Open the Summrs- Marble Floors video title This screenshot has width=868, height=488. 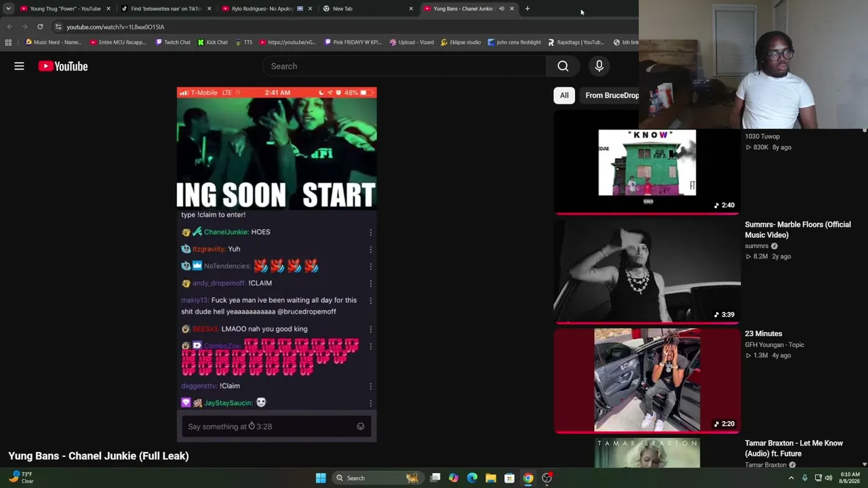point(797,230)
